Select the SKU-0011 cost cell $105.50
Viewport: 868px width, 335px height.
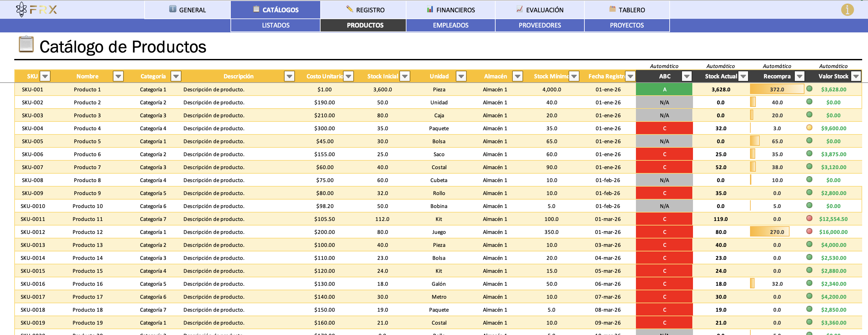click(324, 219)
